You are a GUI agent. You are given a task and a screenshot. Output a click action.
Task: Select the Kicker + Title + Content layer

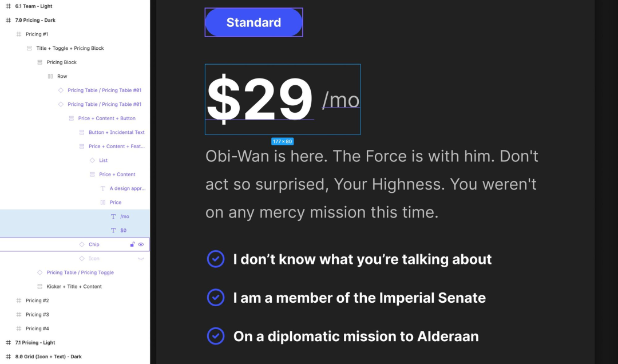tap(74, 287)
